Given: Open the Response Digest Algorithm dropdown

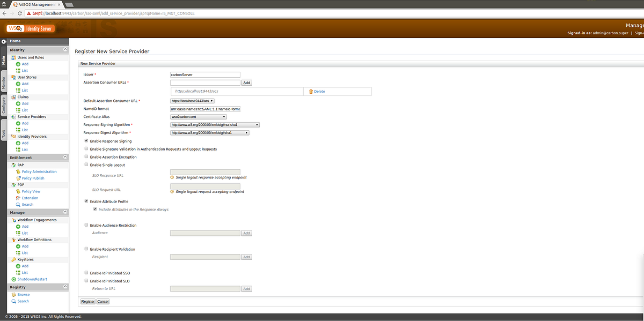Looking at the screenshot, I should click(209, 132).
